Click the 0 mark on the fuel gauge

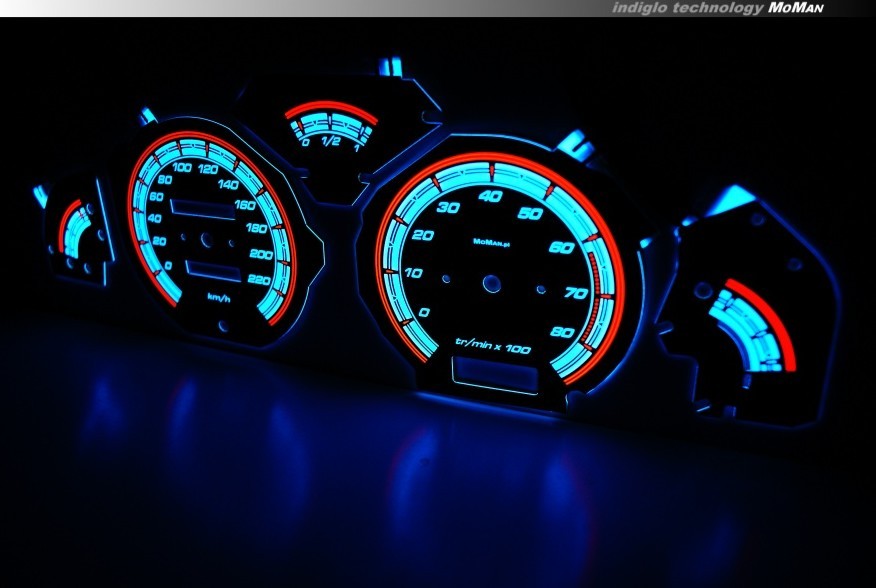coord(305,142)
